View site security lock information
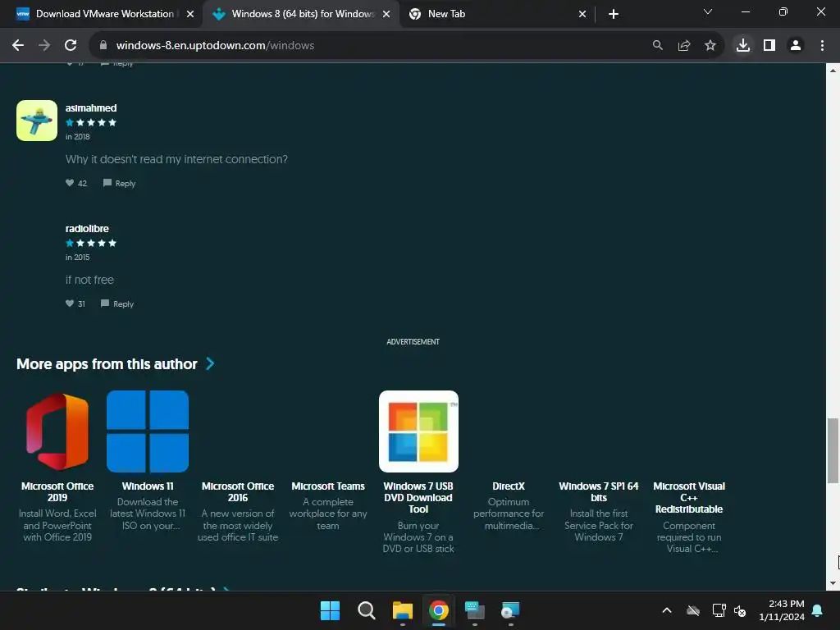Image resolution: width=840 pixels, height=630 pixels. pyautogui.click(x=103, y=46)
